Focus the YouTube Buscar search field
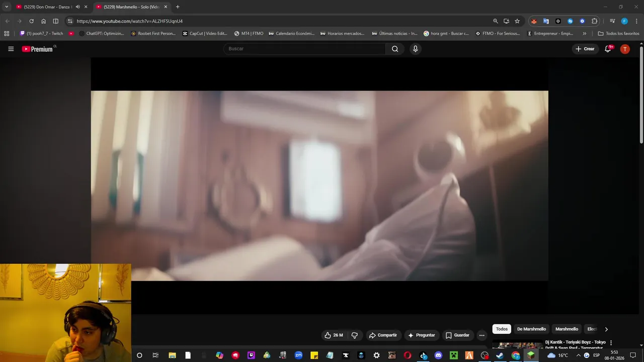This screenshot has height=362, width=644. click(304, 49)
